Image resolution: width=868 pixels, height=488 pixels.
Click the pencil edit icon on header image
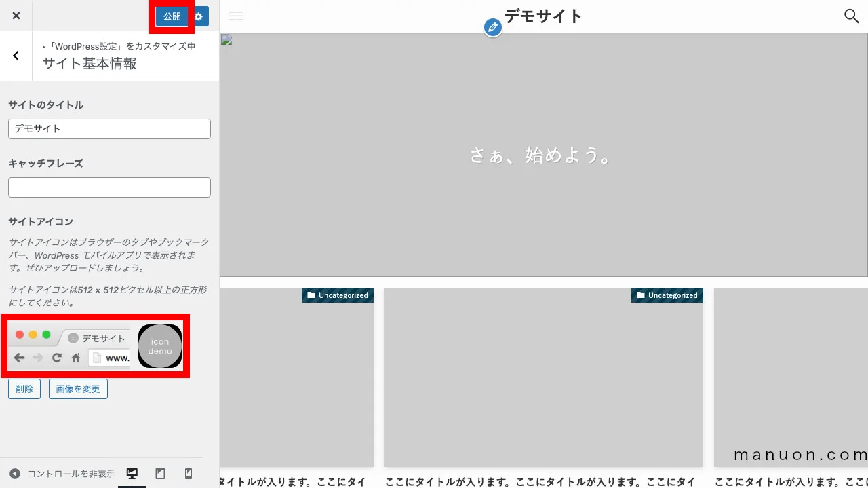tap(492, 27)
